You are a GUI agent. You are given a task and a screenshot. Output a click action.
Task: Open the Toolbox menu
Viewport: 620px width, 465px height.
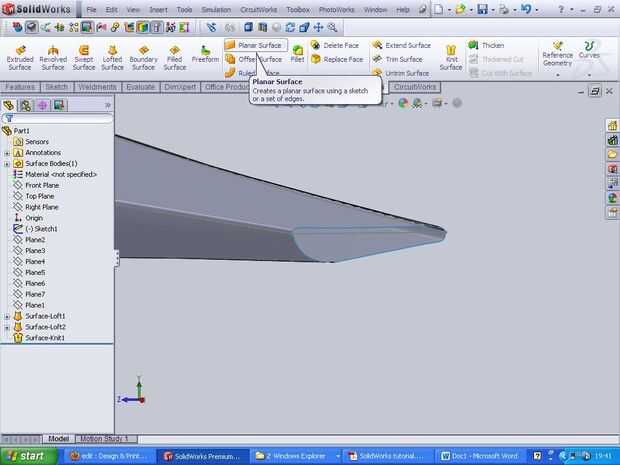pyautogui.click(x=298, y=9)
